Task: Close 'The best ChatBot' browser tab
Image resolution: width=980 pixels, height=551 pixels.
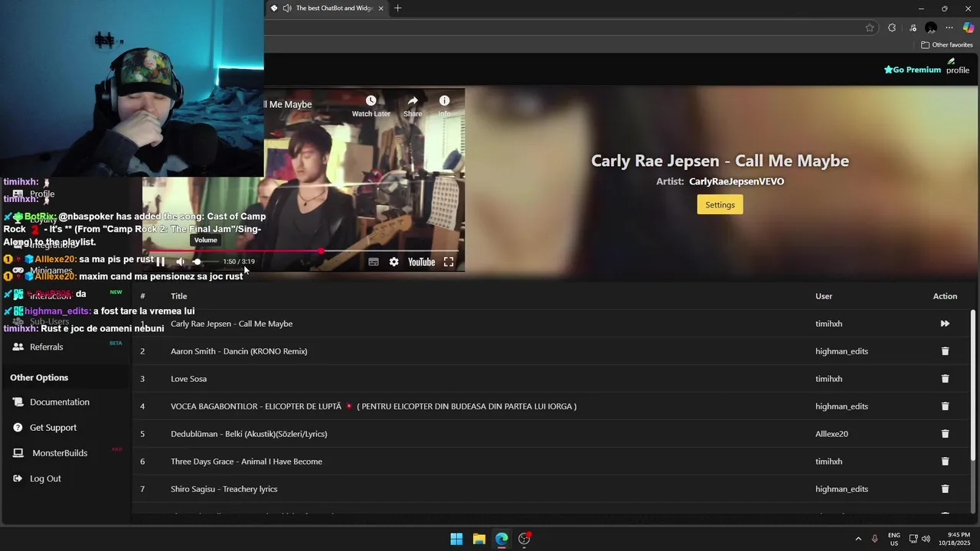Action: [381, 8]
